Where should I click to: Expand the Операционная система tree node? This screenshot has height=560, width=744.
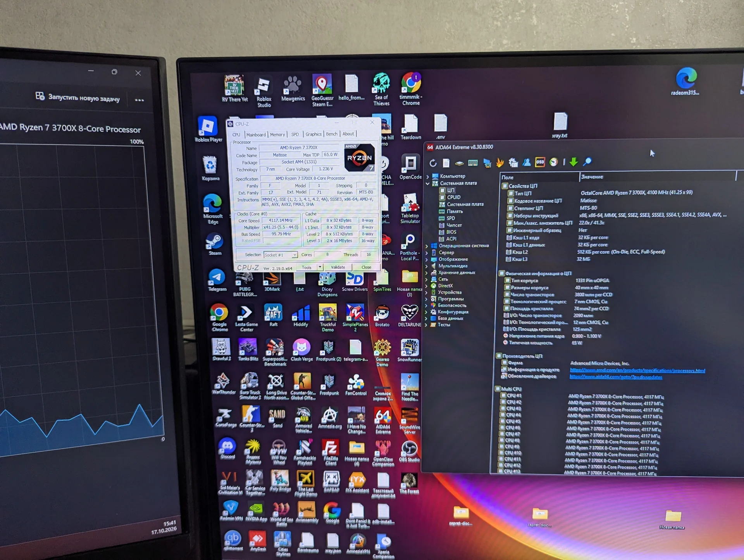(x=427, y=246)
